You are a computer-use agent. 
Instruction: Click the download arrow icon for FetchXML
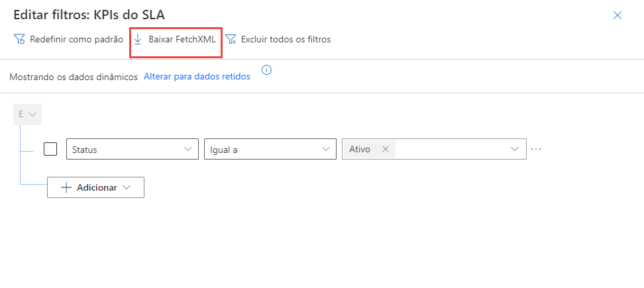[x=138, y=40]
